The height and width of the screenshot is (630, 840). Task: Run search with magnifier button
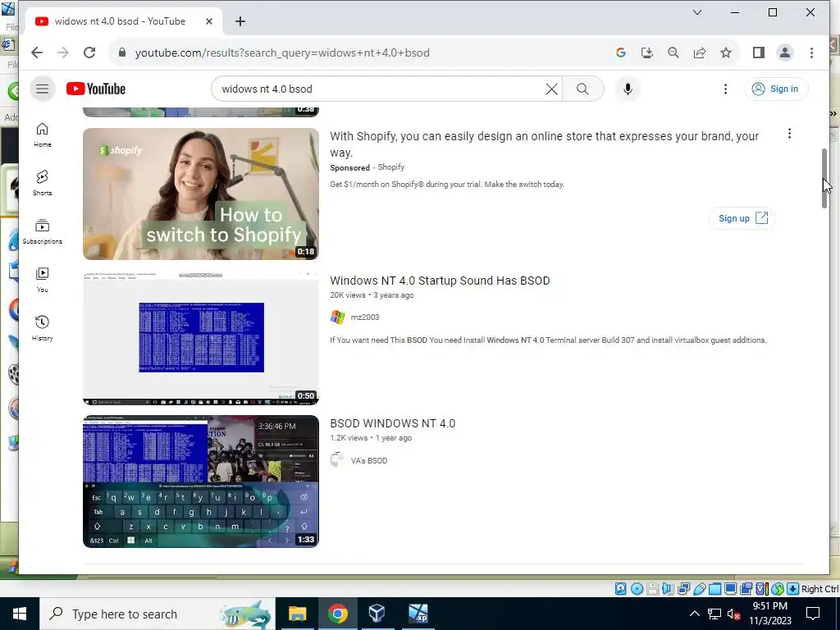582,89
